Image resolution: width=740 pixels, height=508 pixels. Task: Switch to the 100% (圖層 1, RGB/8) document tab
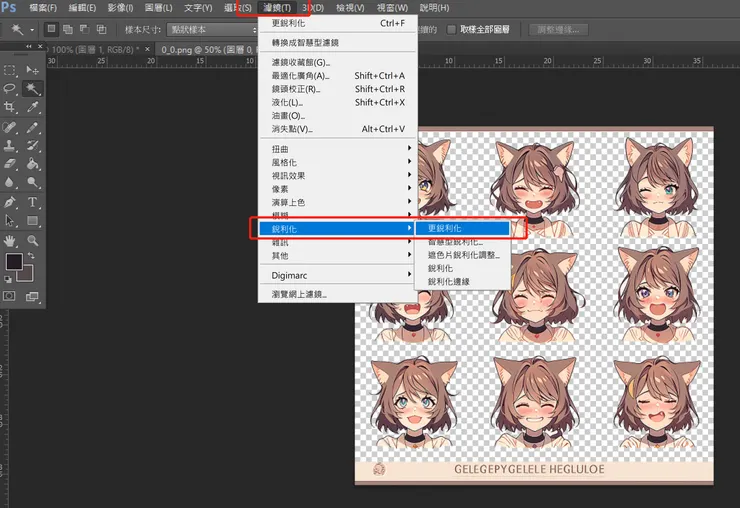click(x=94, y=49)
